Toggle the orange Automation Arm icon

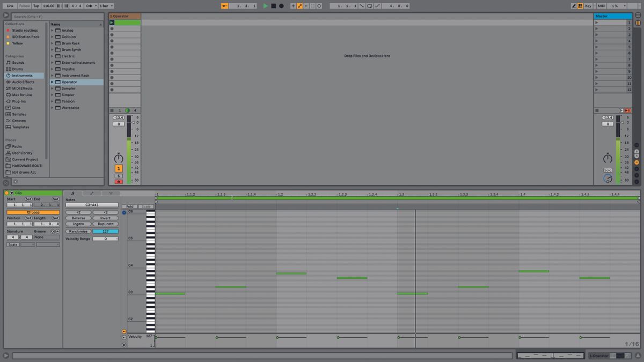299,6
